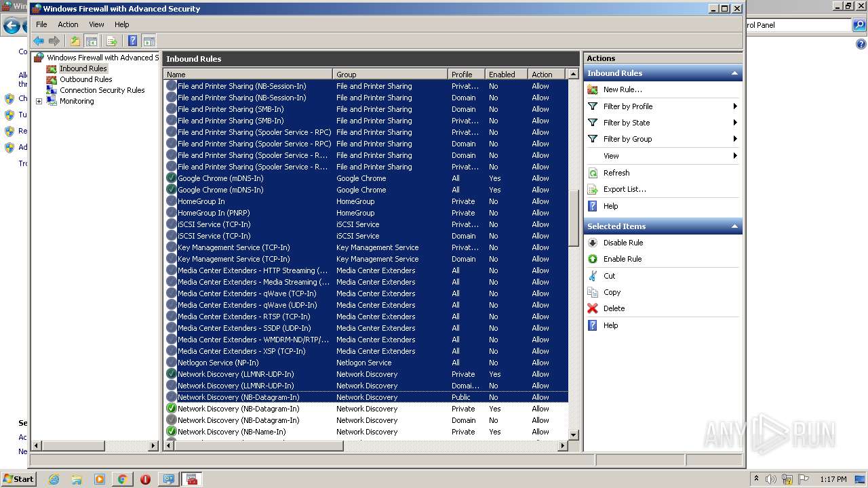Image resolution: width=868 pixels, height=488 pixels.
Task: Click the rules list vertical scrollbar thumb
Action: tap(574, 218)
